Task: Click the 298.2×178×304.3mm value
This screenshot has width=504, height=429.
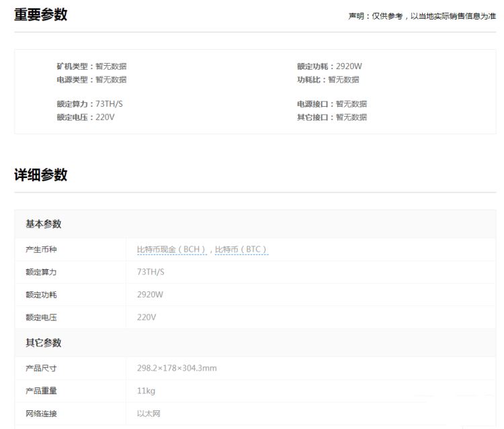Action: pos(177,368)
